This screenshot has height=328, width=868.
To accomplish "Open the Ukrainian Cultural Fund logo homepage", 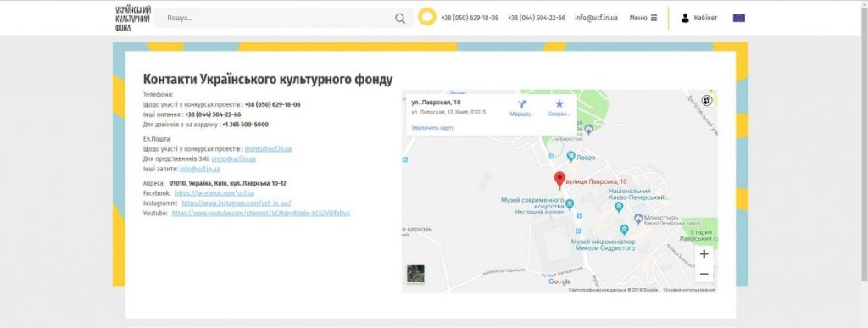I will (x=133, y=19).
